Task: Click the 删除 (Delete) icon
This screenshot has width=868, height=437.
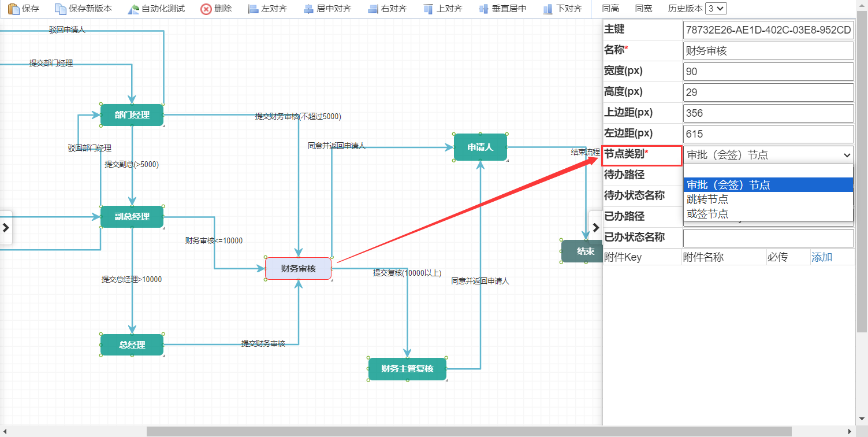Action: 217,8
